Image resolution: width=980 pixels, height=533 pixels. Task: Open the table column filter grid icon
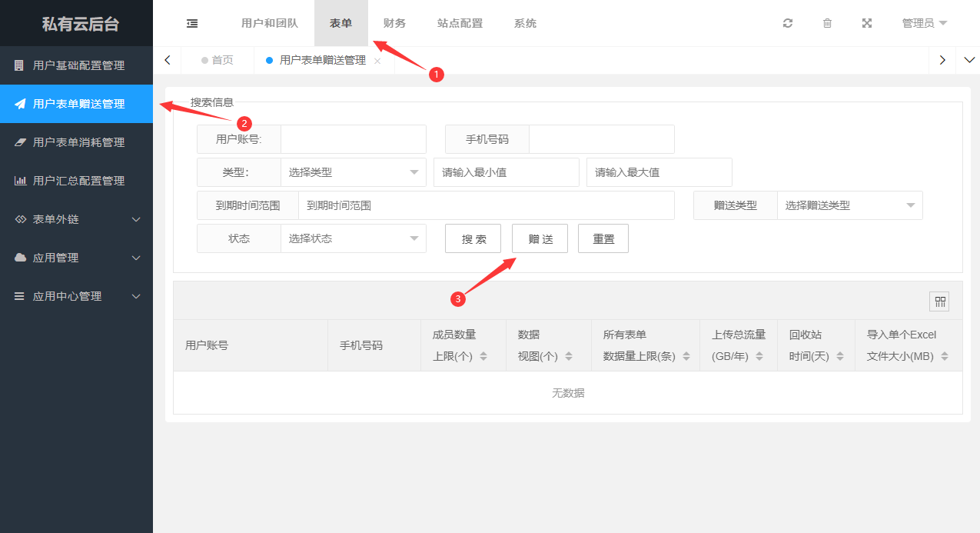[939, 301]
